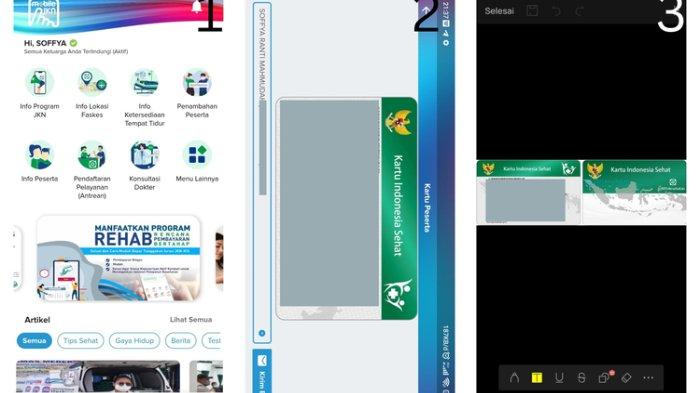Open the Manfaatkan Program REHAB banner
Image resolution: width=700 pixels, height=393 pixels.
pos(119,258)
